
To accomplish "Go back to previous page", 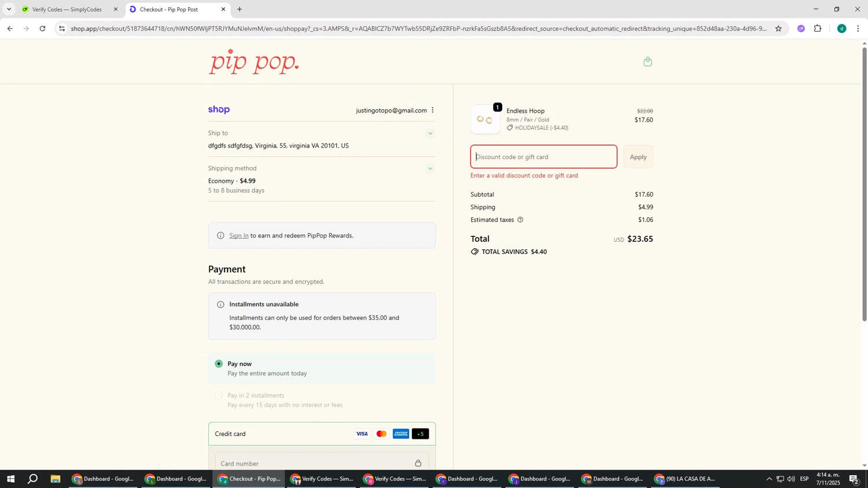I will tap(10, 28).
